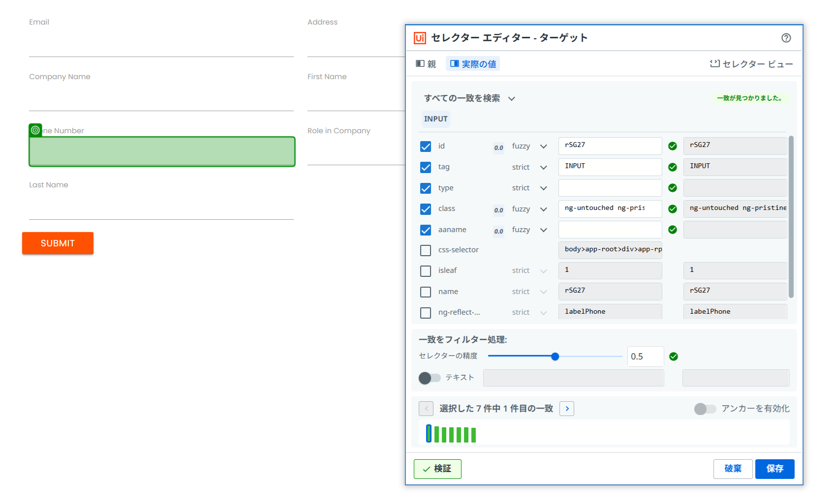Click the green check icon in the tag row
827x504 pixels.
673,167
